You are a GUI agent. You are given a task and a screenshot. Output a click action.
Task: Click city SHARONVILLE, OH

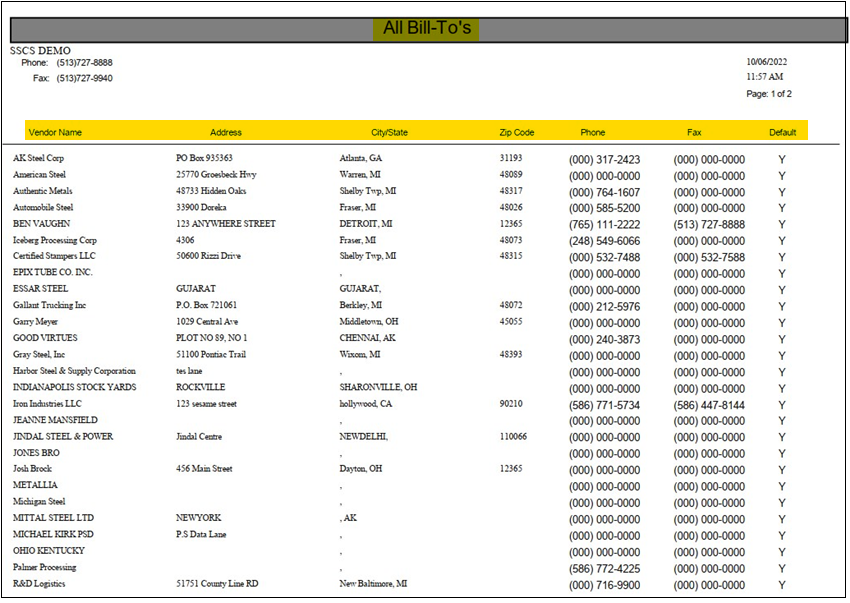[378, 387]
